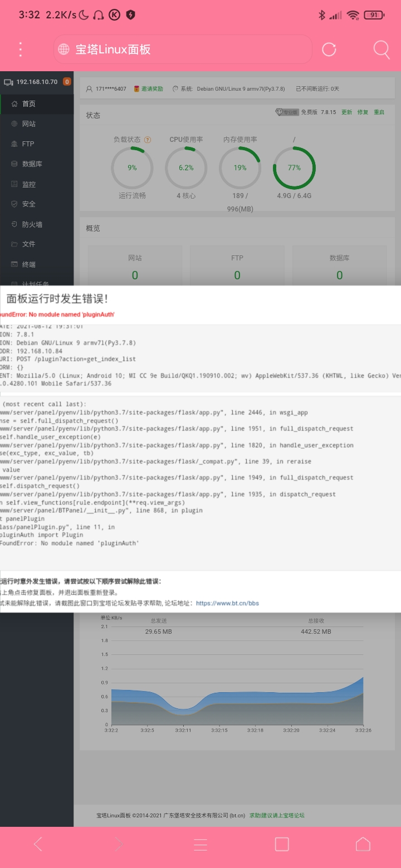401x868 pixels.
Task: Tap the browser back arrow
Action: click(x=37, y=844)
